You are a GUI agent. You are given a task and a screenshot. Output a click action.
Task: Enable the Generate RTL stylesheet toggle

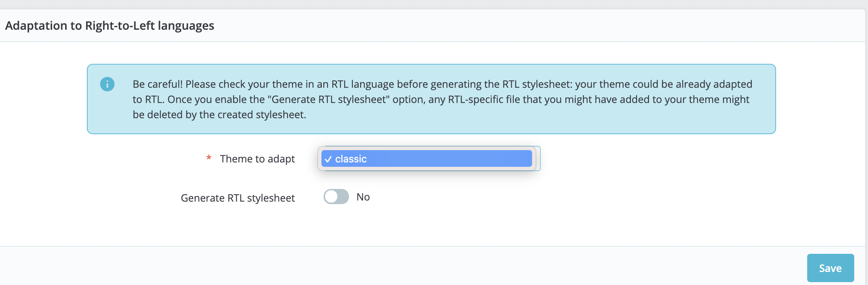click(x=336, y=197)
